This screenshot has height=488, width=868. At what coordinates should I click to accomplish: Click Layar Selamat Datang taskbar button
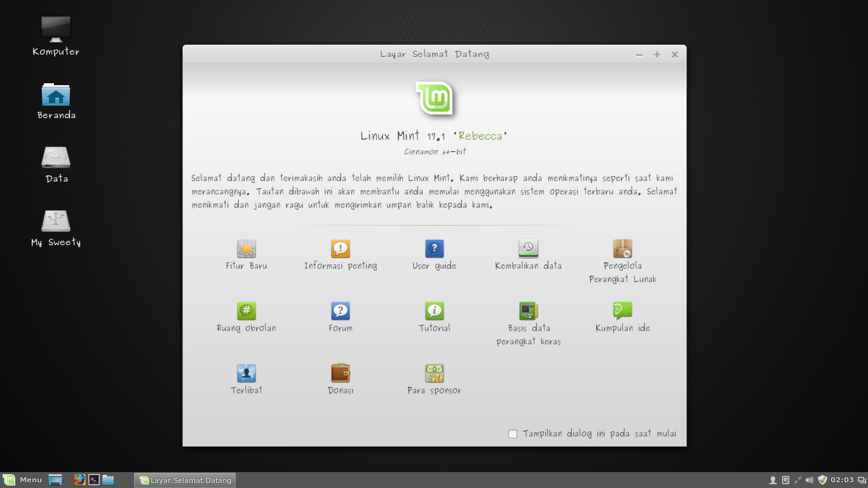185,480
